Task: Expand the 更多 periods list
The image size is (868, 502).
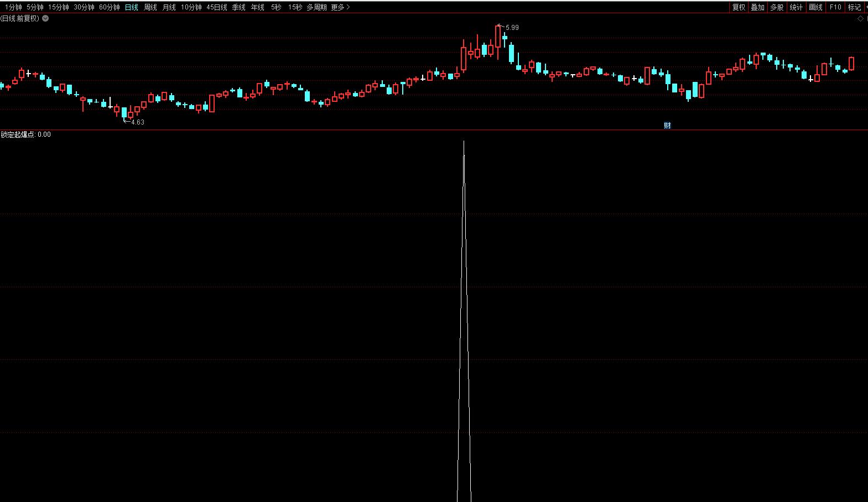Action: click(340, 7)
